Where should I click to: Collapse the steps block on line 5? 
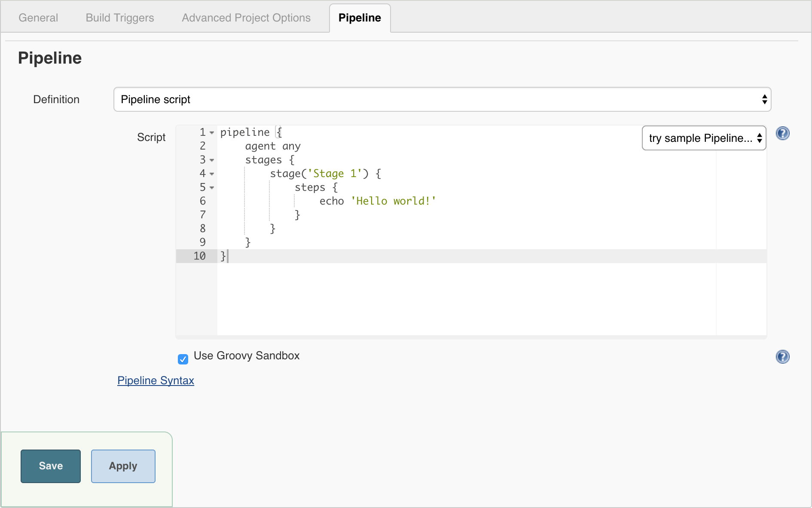[x=212, y=188]
